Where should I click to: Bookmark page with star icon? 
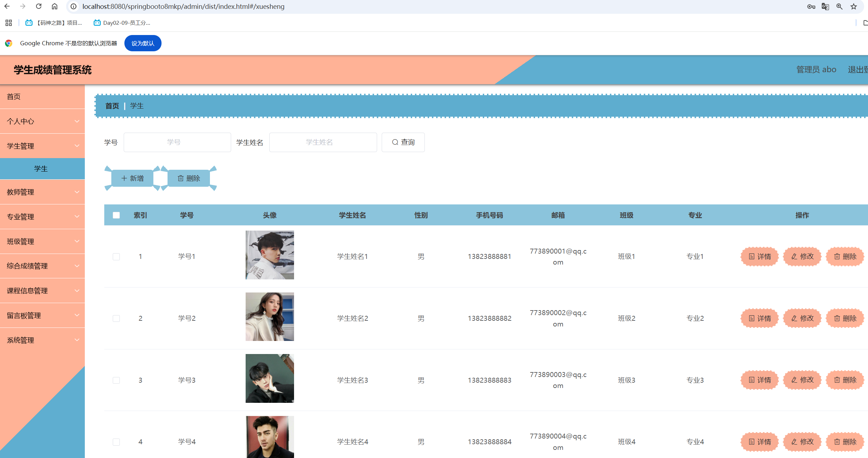[x=854, y=6]
